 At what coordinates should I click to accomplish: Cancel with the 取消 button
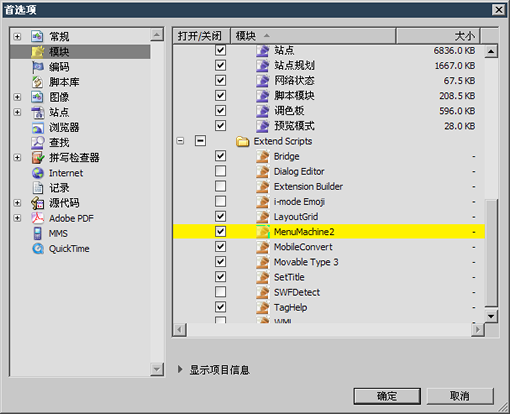pyautogui.click(x=460, y=396)
